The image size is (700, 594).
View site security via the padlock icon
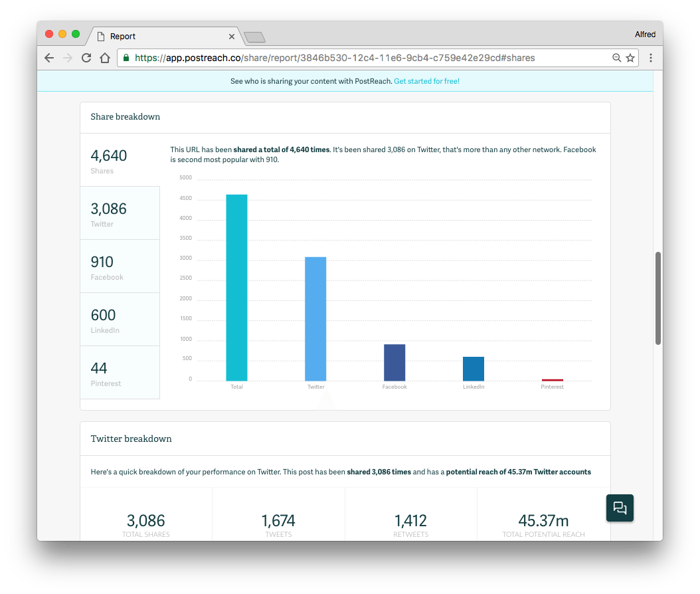click(126, 58)
